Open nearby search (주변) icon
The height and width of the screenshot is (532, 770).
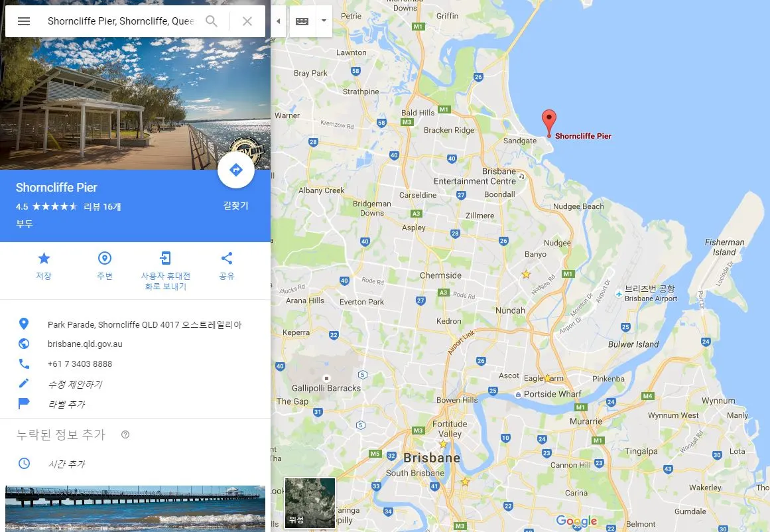point(105,258)
